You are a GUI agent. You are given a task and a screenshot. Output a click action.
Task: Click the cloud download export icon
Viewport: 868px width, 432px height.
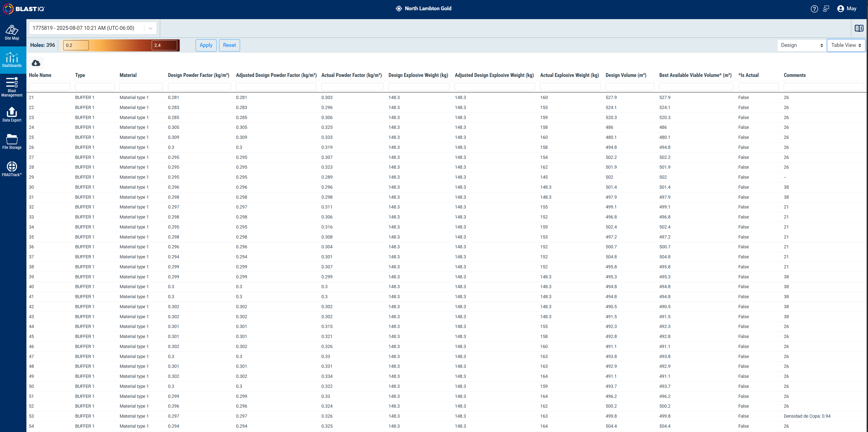(x=36, y=63)
